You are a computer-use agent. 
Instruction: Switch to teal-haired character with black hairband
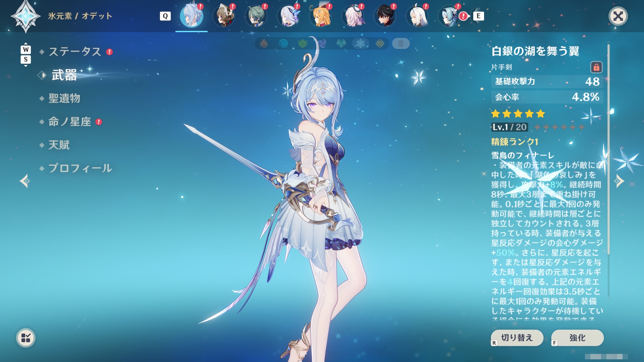pos(449,16)
